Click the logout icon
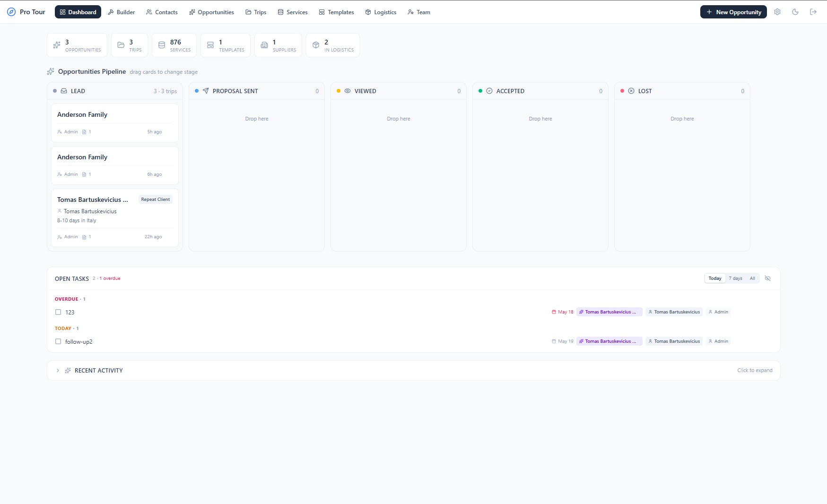 point(813,12)
